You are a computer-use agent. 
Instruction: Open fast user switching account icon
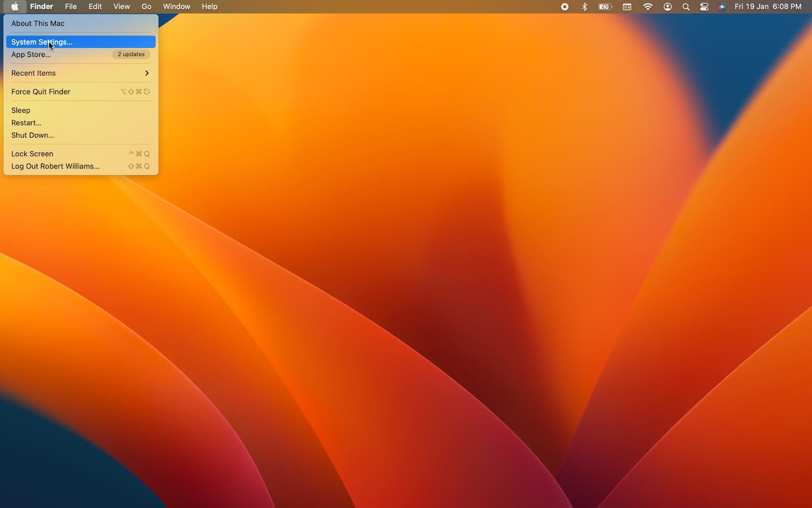(667, 7)
